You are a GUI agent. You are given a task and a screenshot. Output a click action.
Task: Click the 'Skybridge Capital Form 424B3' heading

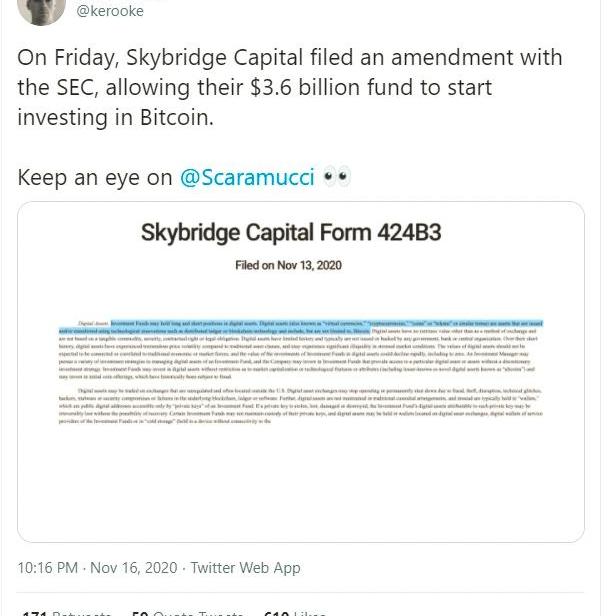tap(291, 234)
